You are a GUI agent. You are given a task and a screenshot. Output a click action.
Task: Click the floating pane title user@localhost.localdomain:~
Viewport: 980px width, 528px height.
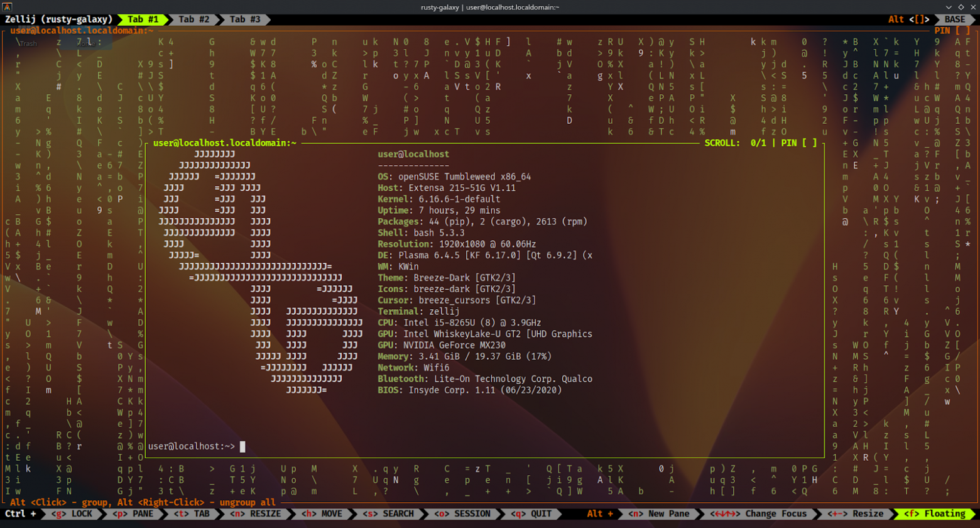(x=224, y=143)
